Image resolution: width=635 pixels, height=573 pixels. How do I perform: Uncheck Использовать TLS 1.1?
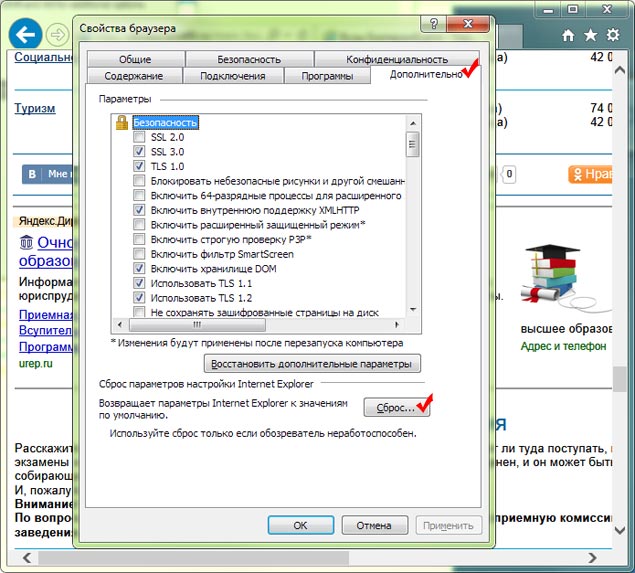139,283
